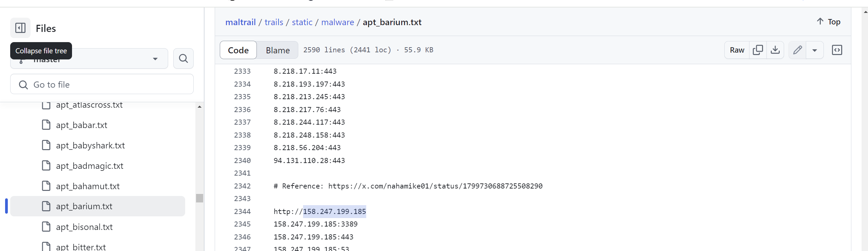Image resolution: width=868 pixels, height=251 pixels.
Task: Click the text 8.218.56.204:443
Action: pyautogui.click(x=307, y=148)
